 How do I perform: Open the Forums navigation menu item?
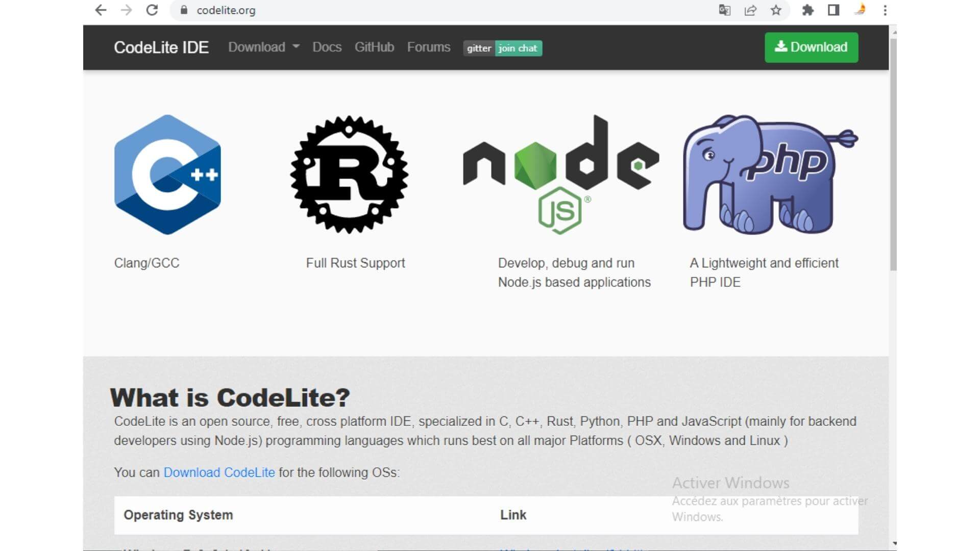point(429,47)
